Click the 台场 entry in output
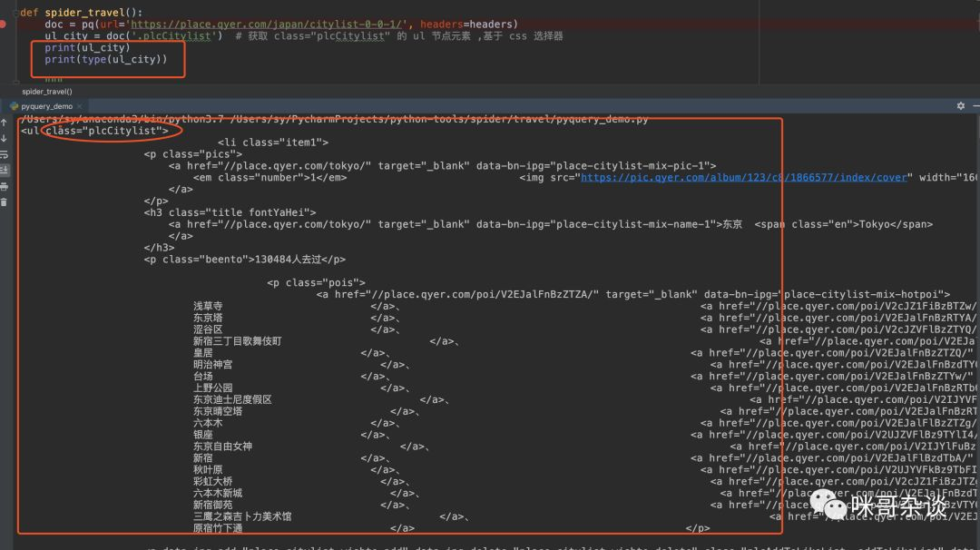Viewport: 980px width, 550px height. pyautogui.click(x=202, y=377)
